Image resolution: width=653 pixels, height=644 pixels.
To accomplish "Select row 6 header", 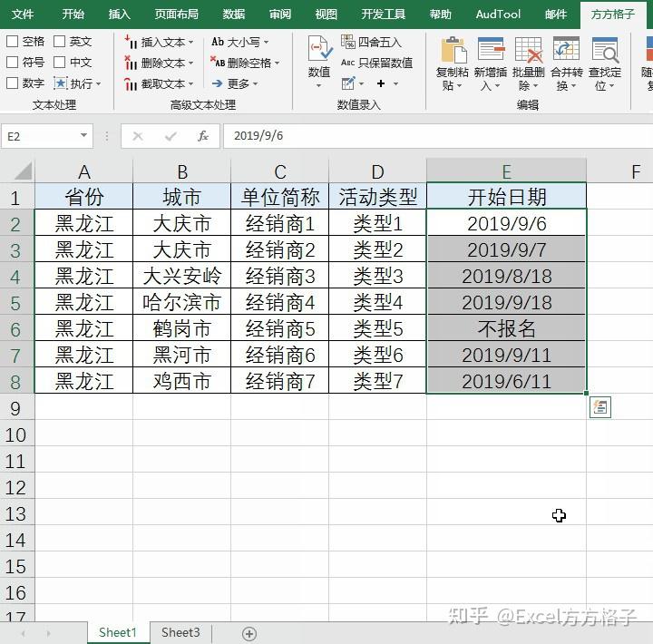I will pyautogui.click(x=16, y=329).
